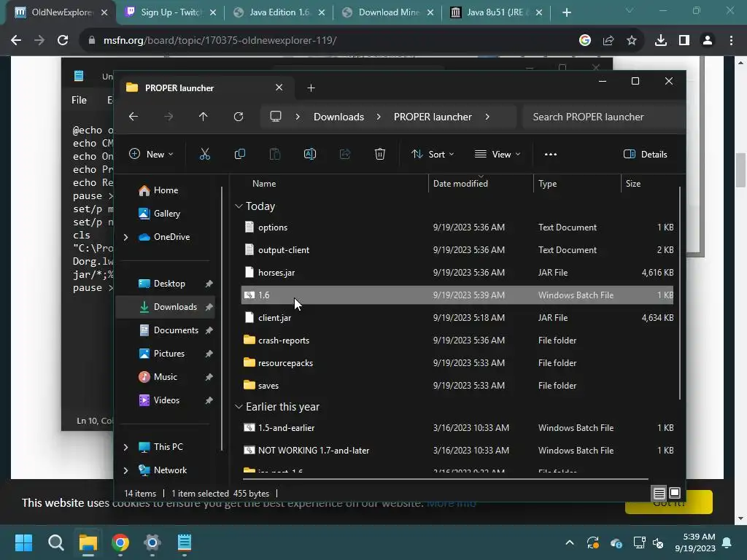Click the Chrome share page icon
This screenshot has width=747, height=560.
(608, 41)
